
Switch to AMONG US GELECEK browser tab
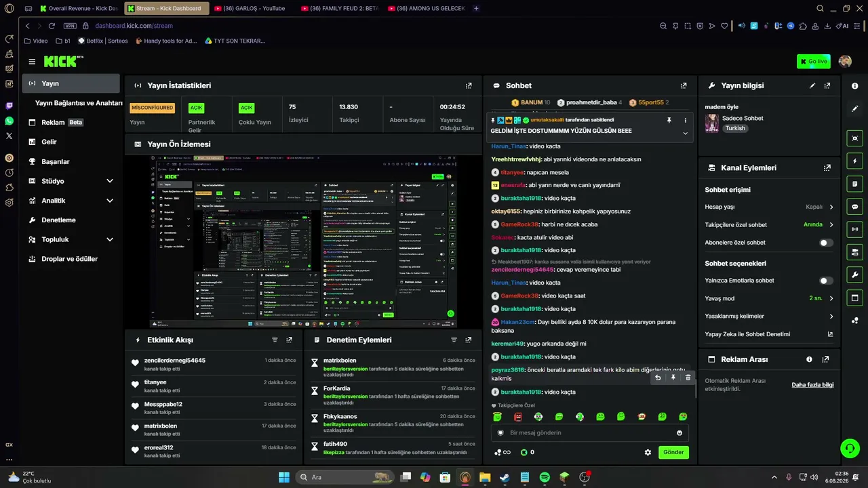pyautogui.click(x=427, y=8)
